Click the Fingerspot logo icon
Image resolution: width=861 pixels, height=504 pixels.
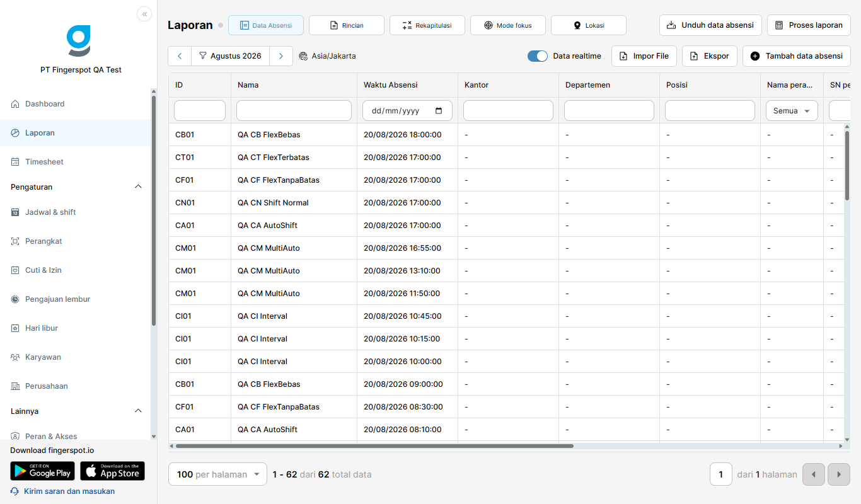coord(79,41)
